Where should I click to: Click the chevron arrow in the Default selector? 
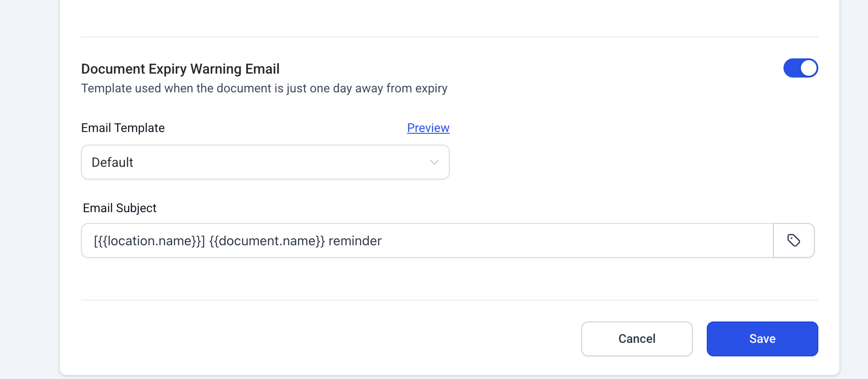[x=434, y=162]
